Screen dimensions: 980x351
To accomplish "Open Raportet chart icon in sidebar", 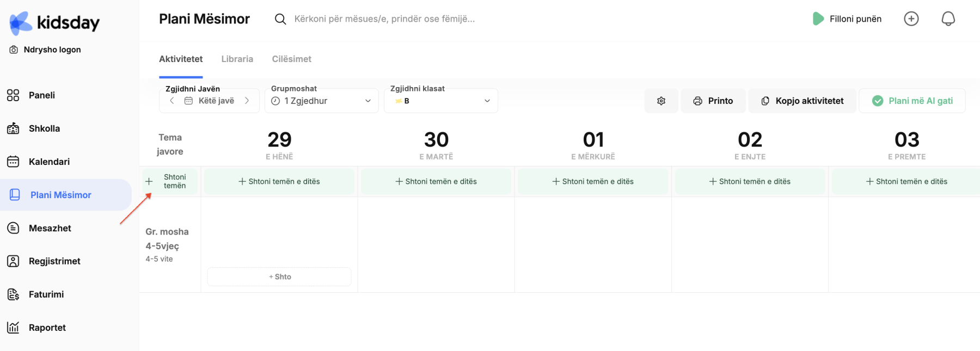I will (13, 328).
